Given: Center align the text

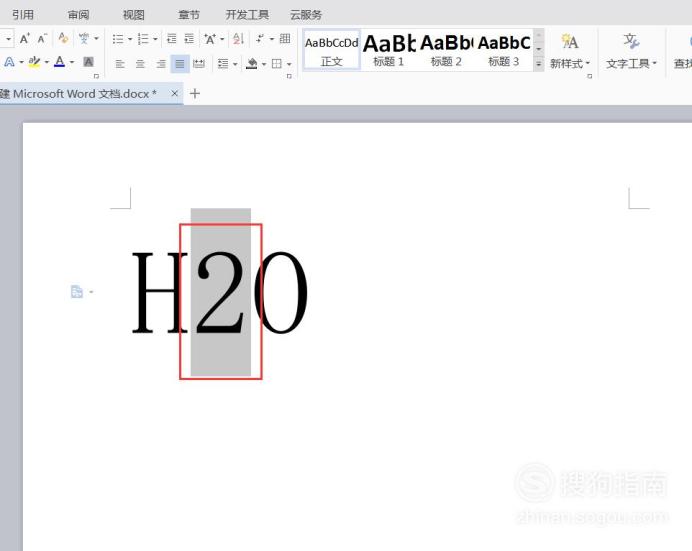Looking at the screenshot, I should click(140, 64).
